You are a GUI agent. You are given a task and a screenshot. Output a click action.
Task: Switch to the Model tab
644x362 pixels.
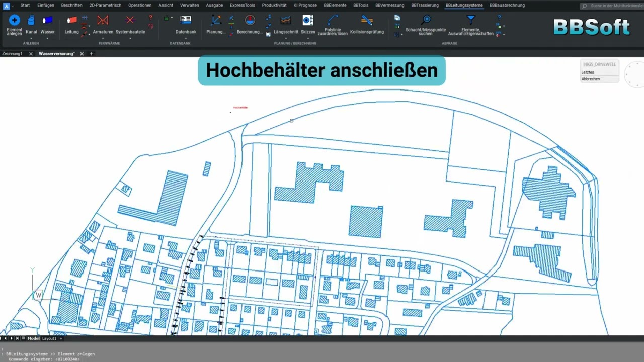[33, 339]
